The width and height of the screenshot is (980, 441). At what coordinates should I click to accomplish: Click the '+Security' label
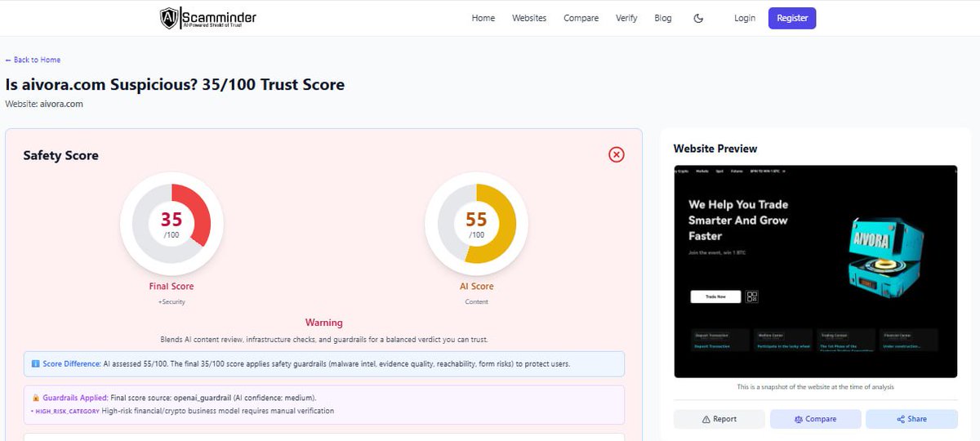(x=171, y=302)
